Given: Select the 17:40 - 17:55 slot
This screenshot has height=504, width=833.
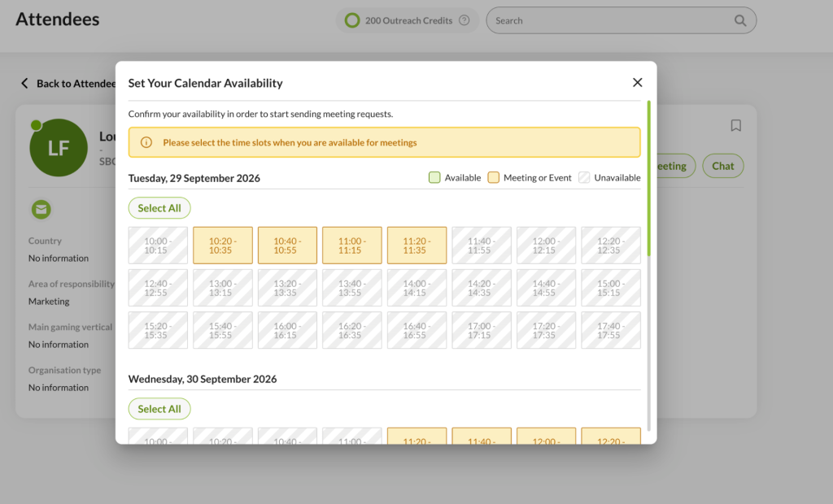Looking at the screenshot, I should 611,330.
